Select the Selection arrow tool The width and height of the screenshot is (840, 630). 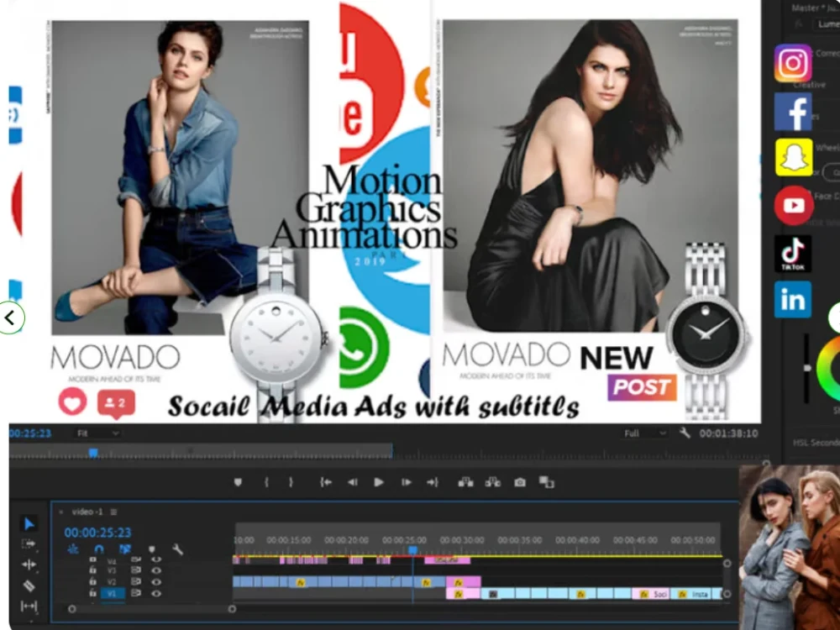[29, 523]
